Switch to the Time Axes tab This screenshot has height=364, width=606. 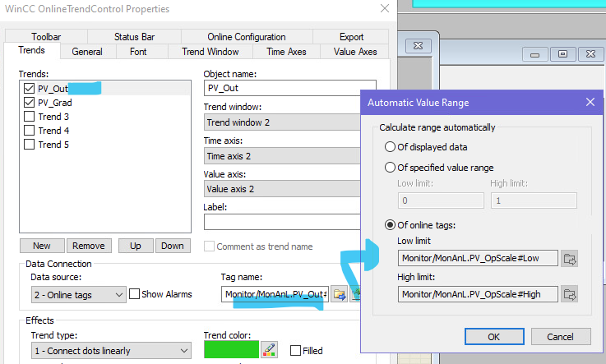pyautogui.click(x=286, y=51)
